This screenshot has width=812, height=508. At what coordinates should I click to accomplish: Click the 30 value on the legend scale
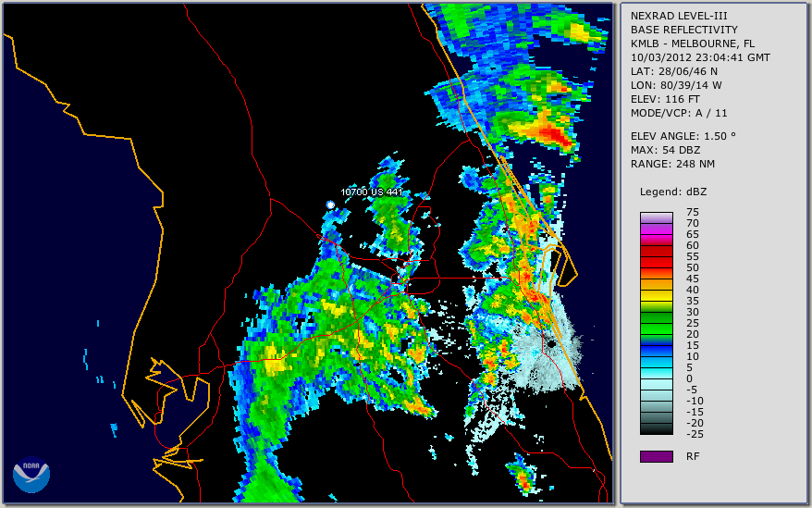[x=693, y=312]
